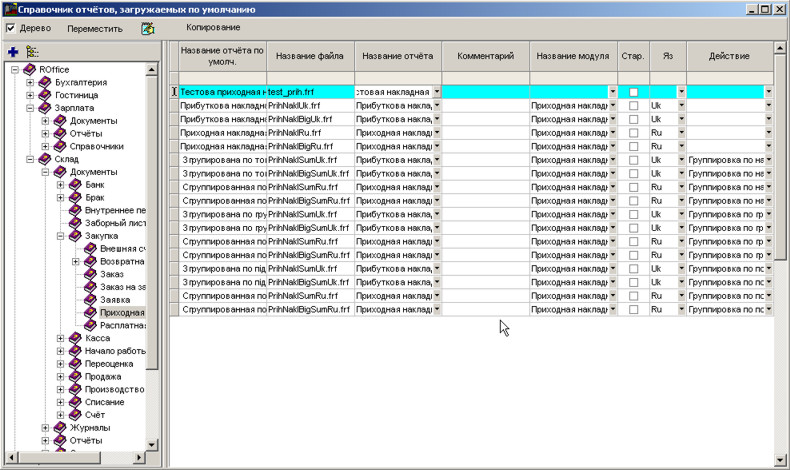The height and width of the screenshot is (470, 790).
Task: Click the blue plus add icon
Action: [13, 51]
